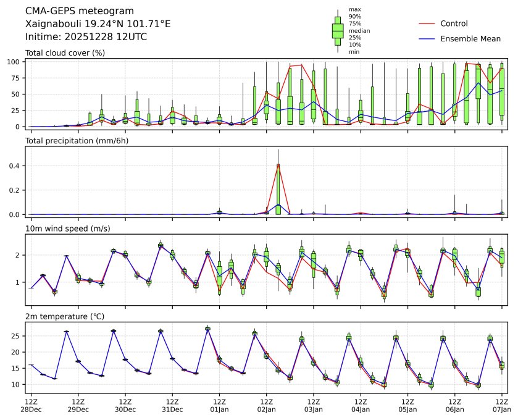Click the Total cloud cover (%) panel title
This screenshot has height=420, width=518.
(x=65, y=52)
